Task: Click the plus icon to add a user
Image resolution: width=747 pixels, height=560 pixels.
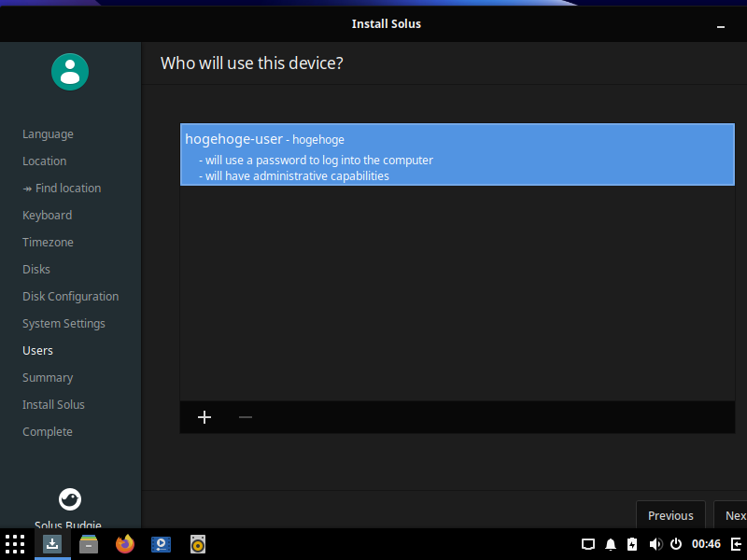Action: tap(204, 417)
